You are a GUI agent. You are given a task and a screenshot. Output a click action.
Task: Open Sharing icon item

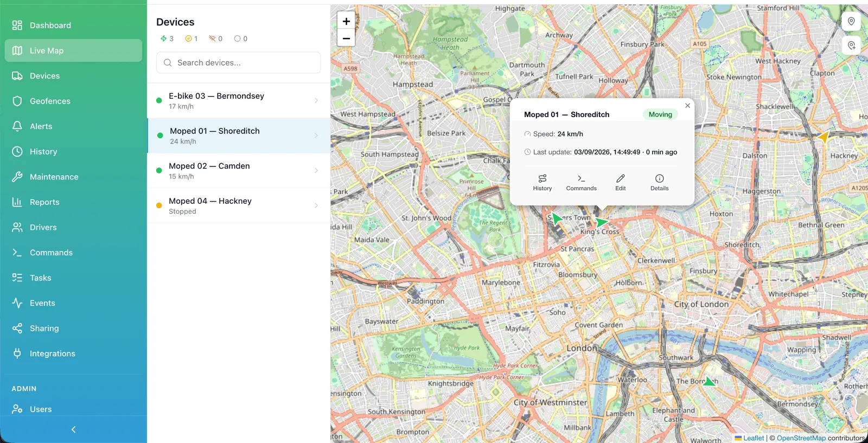click(x=73, y=328)
